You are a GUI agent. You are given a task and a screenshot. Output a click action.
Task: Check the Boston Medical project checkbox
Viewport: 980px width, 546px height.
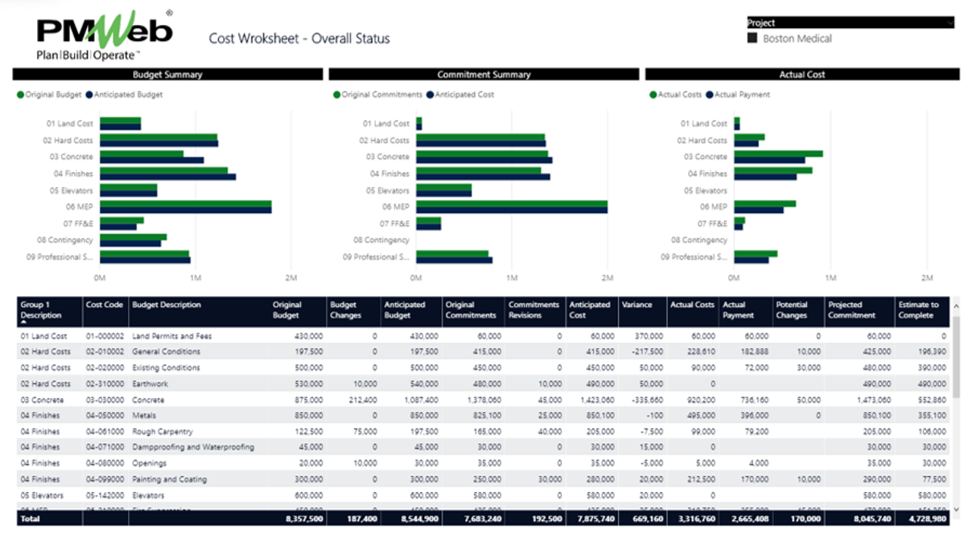752,38
